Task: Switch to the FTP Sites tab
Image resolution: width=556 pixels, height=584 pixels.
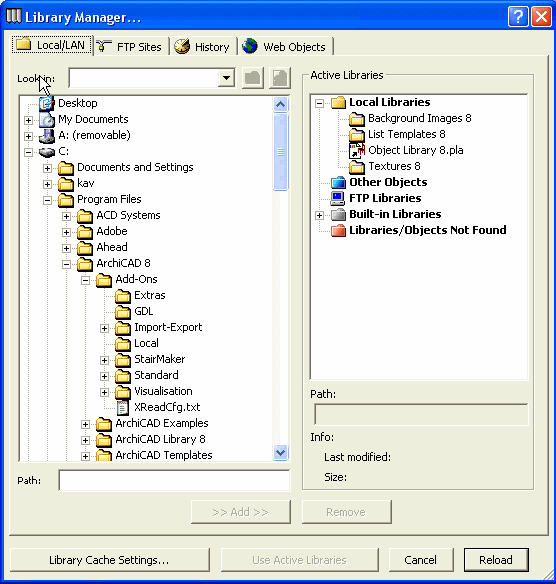Action: point(130,47)
